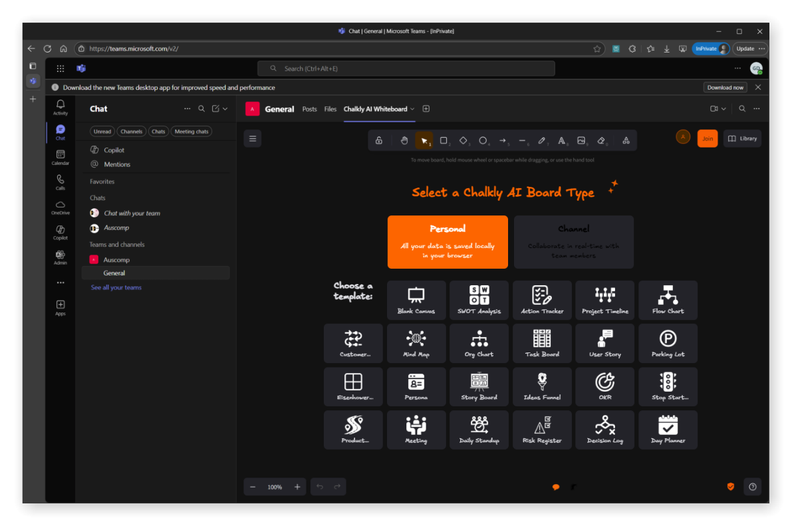Expand the Chalkly AI Whiteboard tab dropdown
798x532 pixels.
pyautogui.click(x=412, y=109)
